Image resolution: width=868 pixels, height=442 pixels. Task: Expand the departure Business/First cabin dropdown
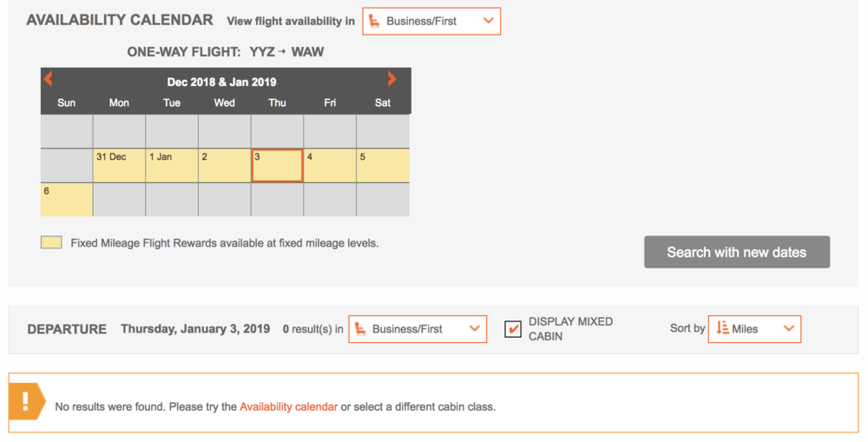(418, 329)
